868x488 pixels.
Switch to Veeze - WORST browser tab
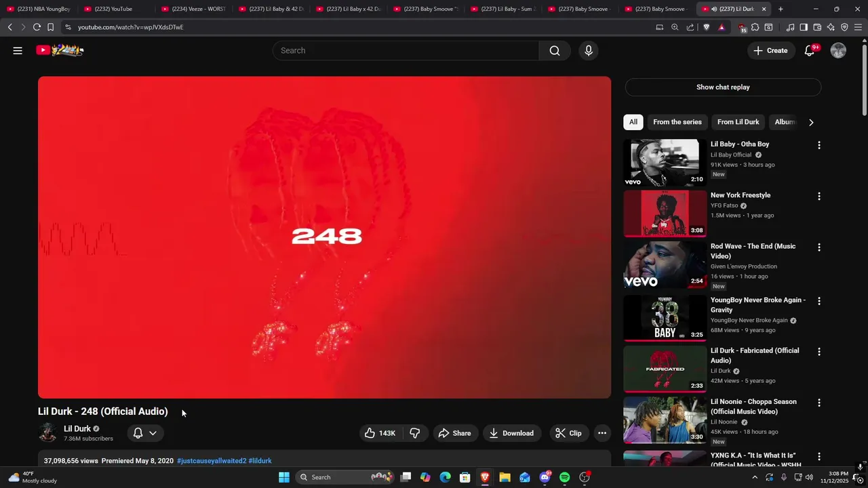click(194, 9)
